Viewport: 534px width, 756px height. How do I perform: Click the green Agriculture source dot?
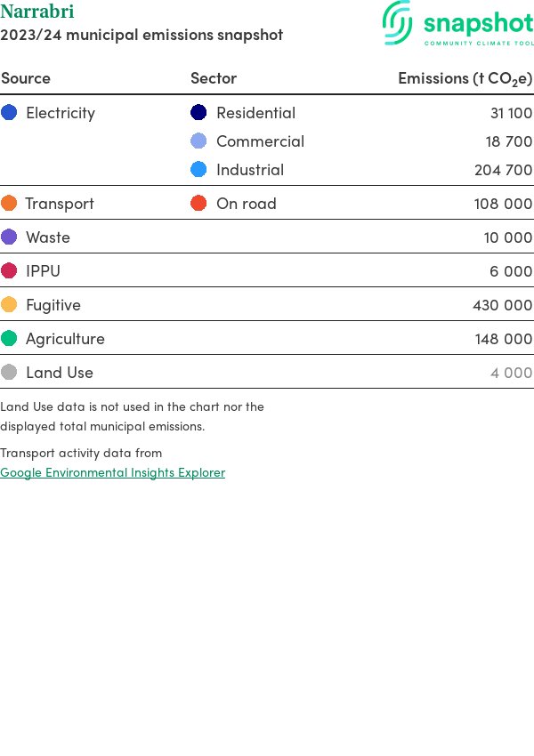pos(9,339)
